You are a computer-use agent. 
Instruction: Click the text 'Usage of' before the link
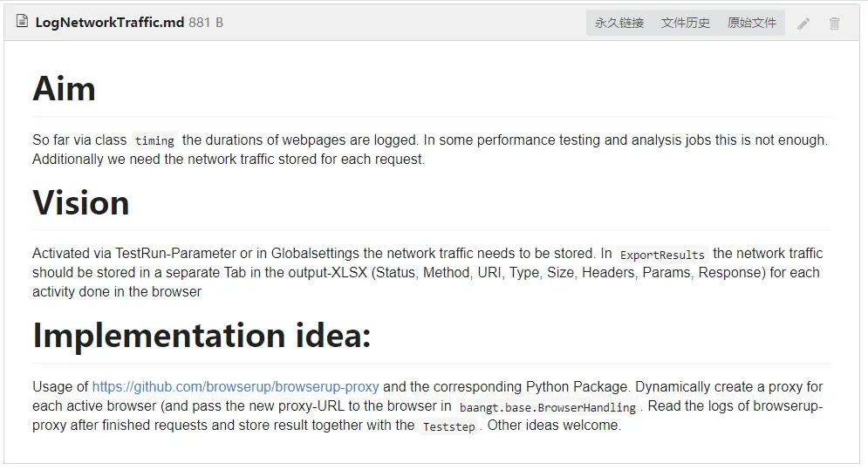click(x=60, y=386)
